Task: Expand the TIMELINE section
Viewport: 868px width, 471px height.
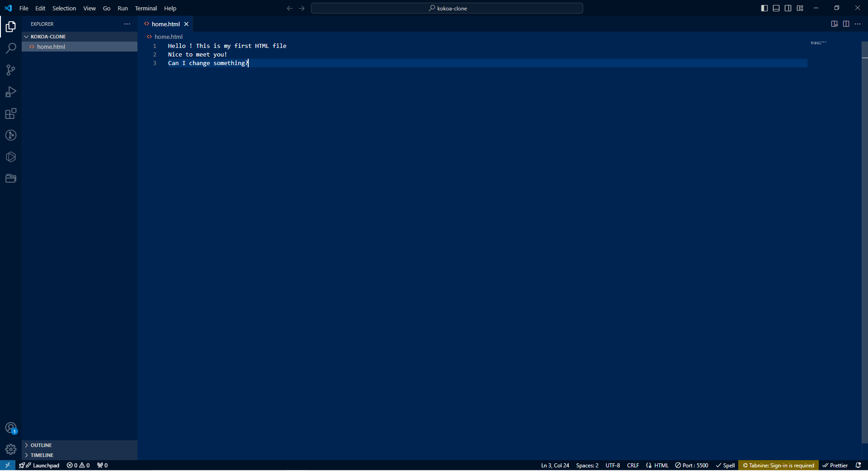Action: [x=80, y=455]
